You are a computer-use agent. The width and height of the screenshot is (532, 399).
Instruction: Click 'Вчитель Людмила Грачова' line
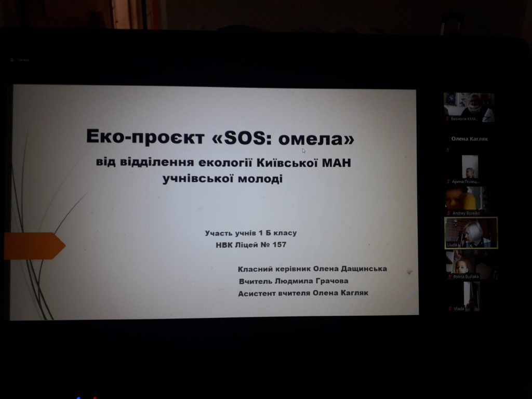294,281
